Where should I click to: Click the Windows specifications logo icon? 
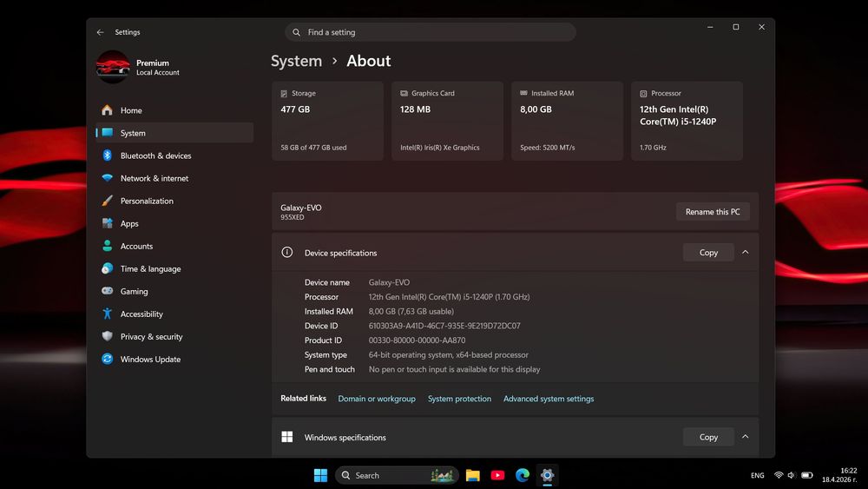pos(286,437)
